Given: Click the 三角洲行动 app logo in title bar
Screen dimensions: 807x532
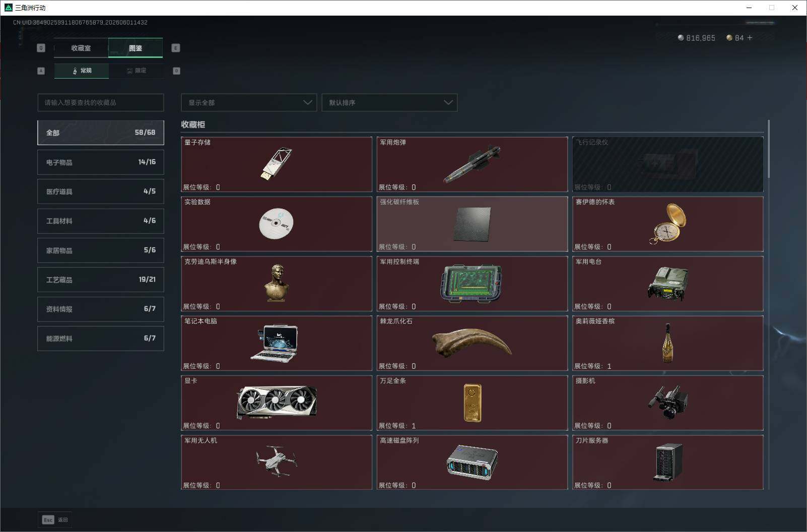Looking at the screenshot, I should click(x=8, y=8).
